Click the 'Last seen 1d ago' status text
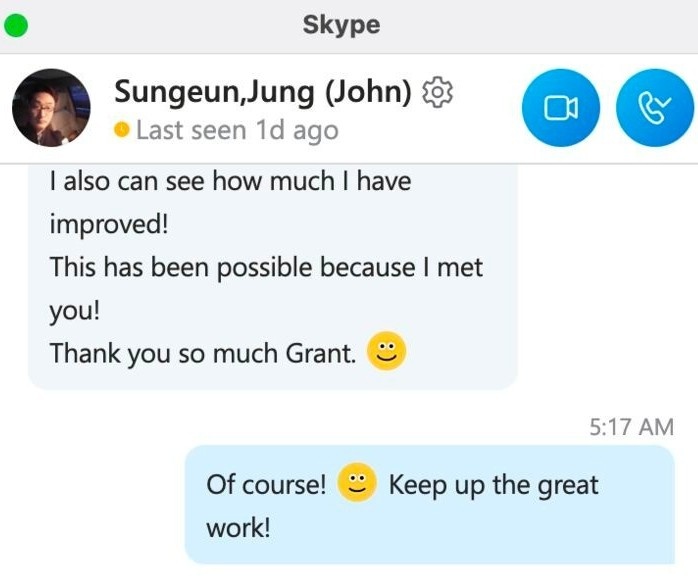 237,130
